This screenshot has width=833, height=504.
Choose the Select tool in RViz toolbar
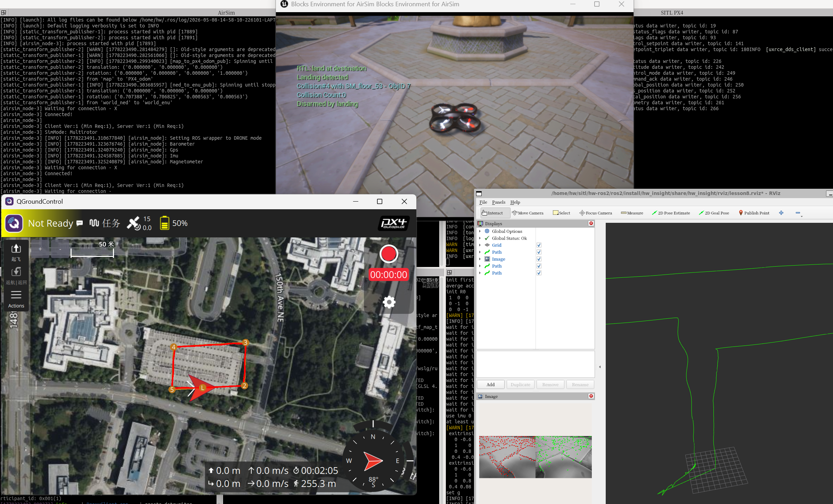pyautogui.click(x=561, y=213)
